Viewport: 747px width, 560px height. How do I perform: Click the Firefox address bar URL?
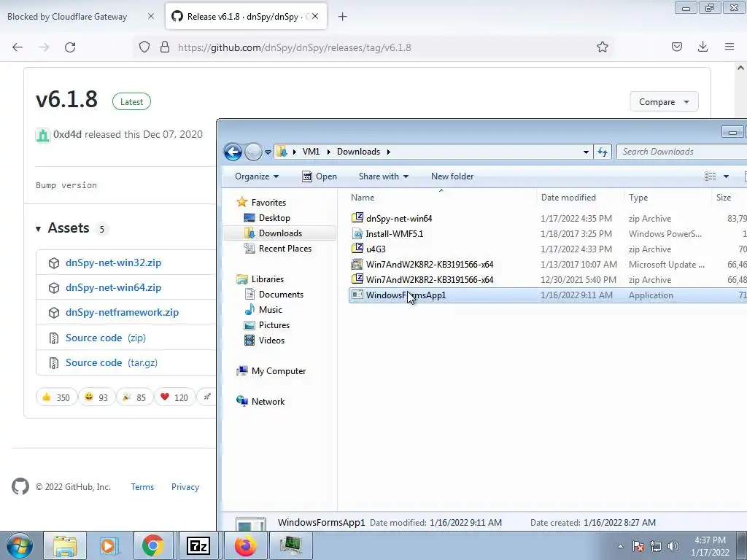point(295,47)
